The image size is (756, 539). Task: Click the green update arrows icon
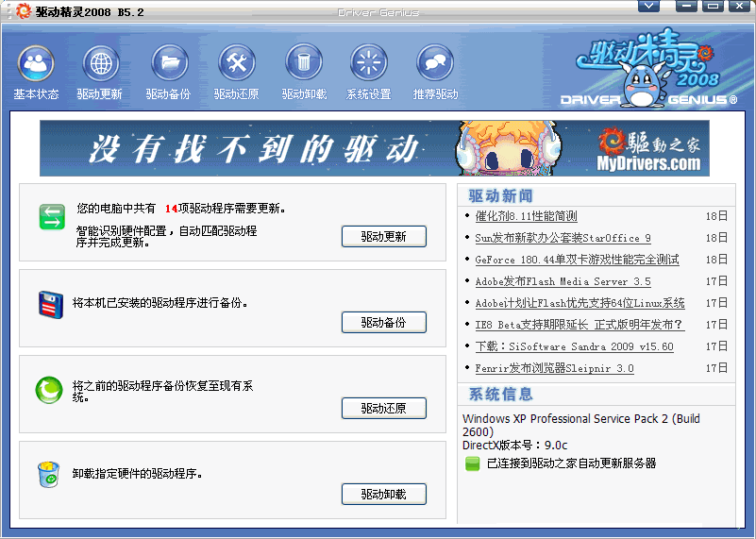tap(50, 217)
